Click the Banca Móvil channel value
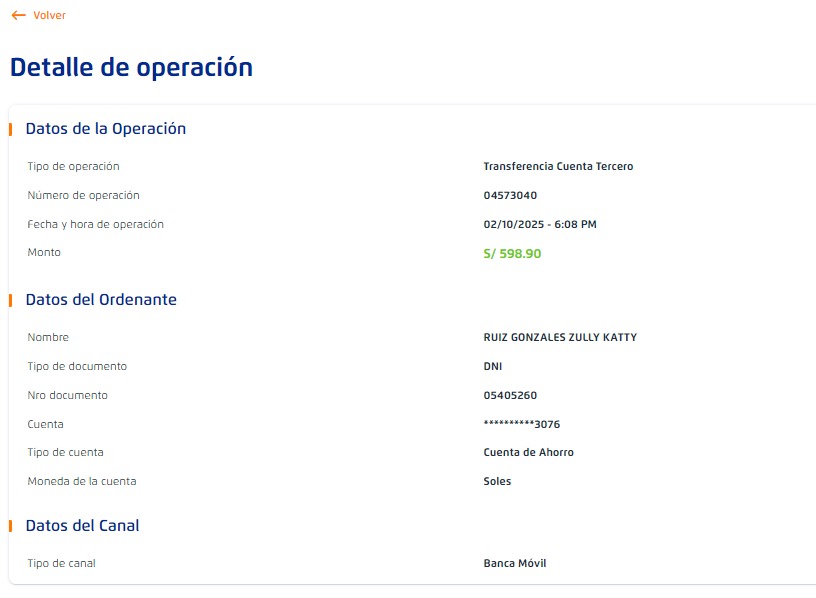 coord(515,564)
